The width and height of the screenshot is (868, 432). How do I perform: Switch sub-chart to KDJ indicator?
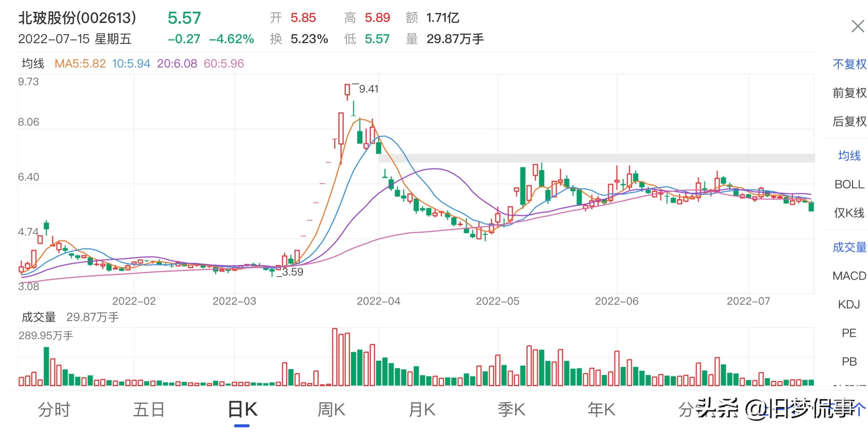[849, 304]
